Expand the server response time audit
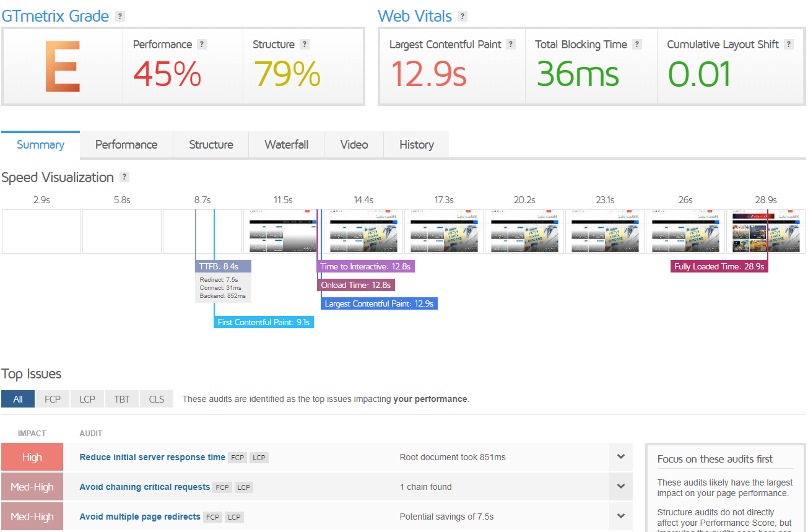The image size is (808, 532). tap(620, 457)
